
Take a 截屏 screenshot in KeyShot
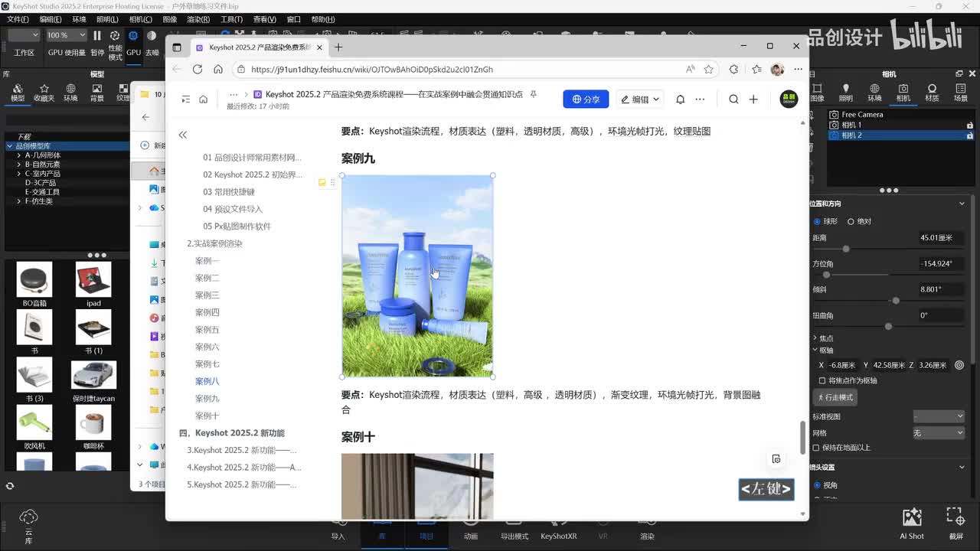click(x=955, y=524)
